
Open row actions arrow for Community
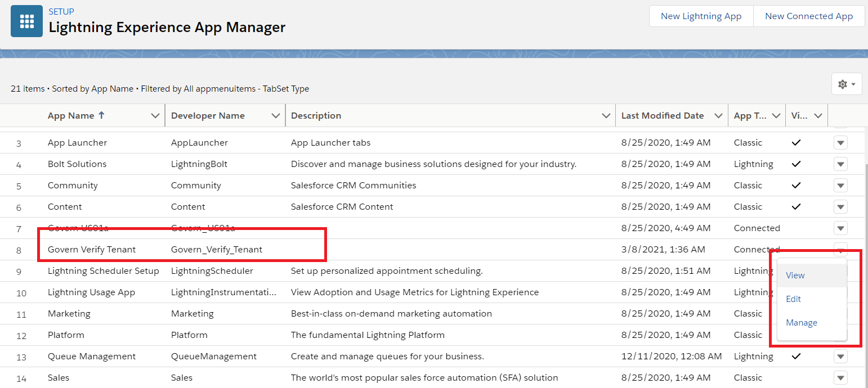(x=840, y=186)
